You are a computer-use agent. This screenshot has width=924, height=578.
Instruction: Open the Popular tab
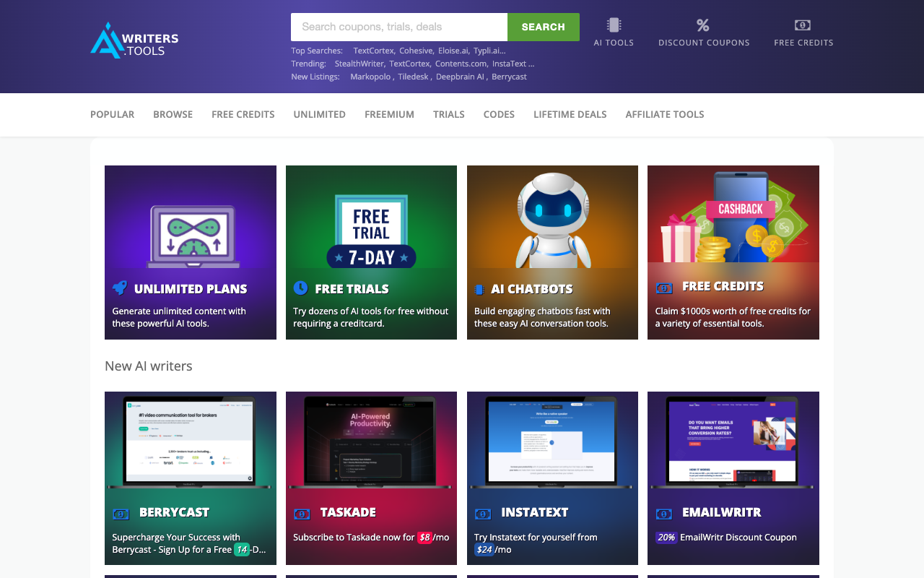(112, 114)
